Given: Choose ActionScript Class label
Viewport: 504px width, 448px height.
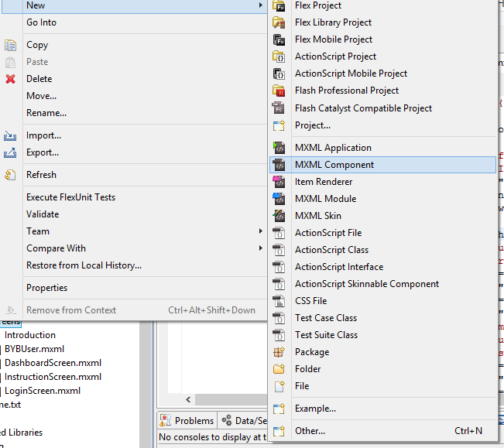Looking at the screenshot, I should 331,250.
